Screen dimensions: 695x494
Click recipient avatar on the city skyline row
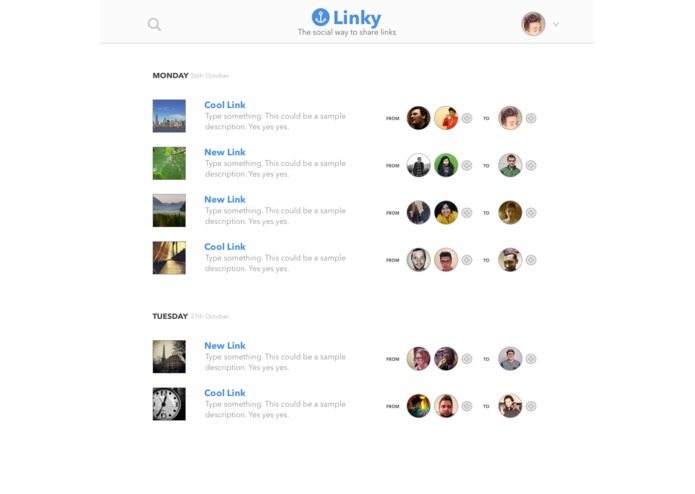pos(510,118)
